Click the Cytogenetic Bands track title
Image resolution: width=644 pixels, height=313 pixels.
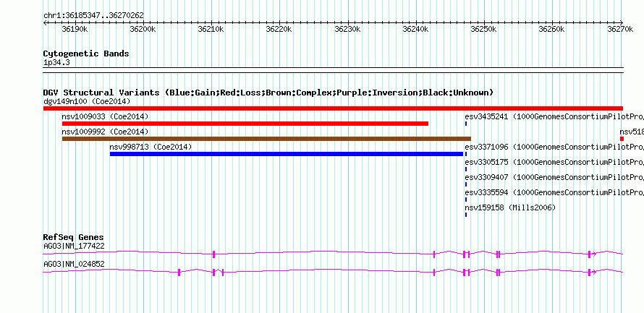click(86, 53)
